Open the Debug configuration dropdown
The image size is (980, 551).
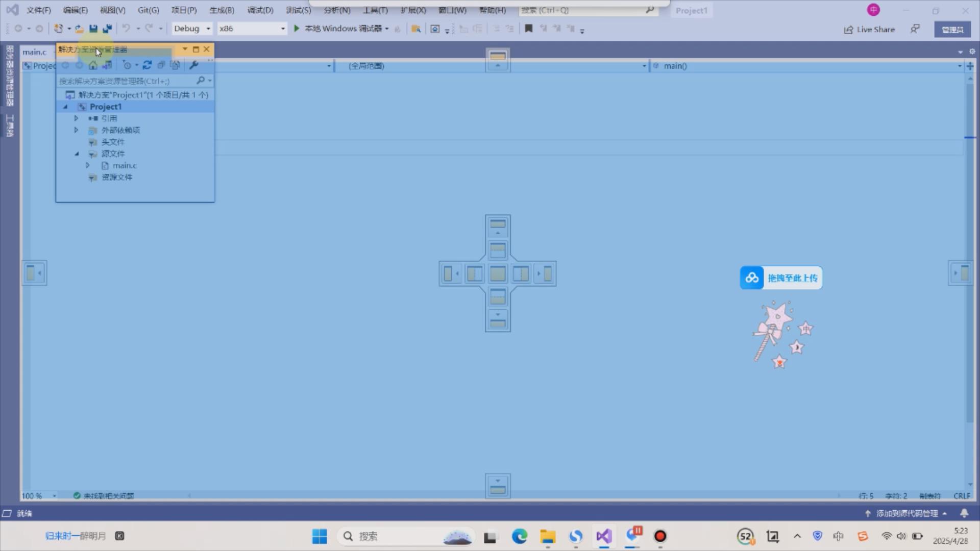(x=192, y=29)
